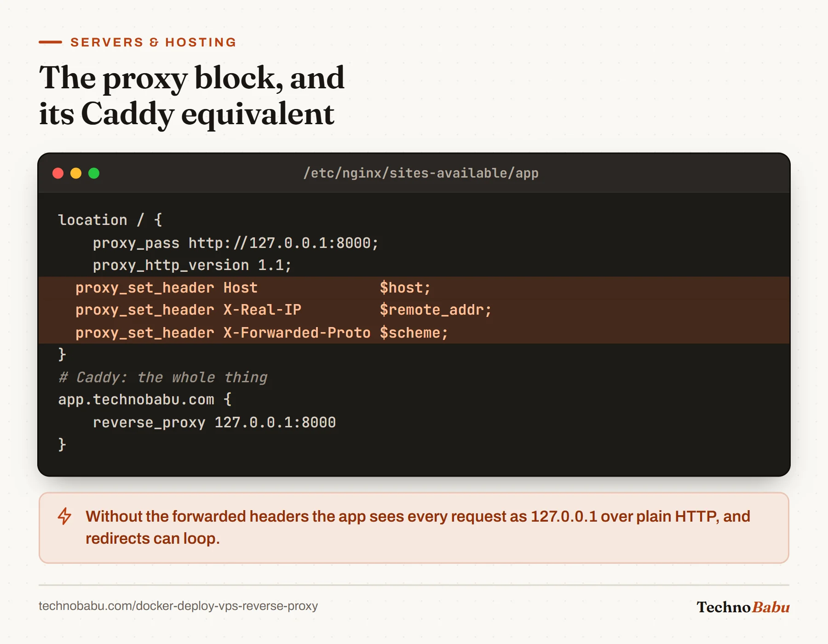This screenshot has height=644, width=828.
Task: Click the lightning bolt icon in the callout
Action: pos(64,516)
